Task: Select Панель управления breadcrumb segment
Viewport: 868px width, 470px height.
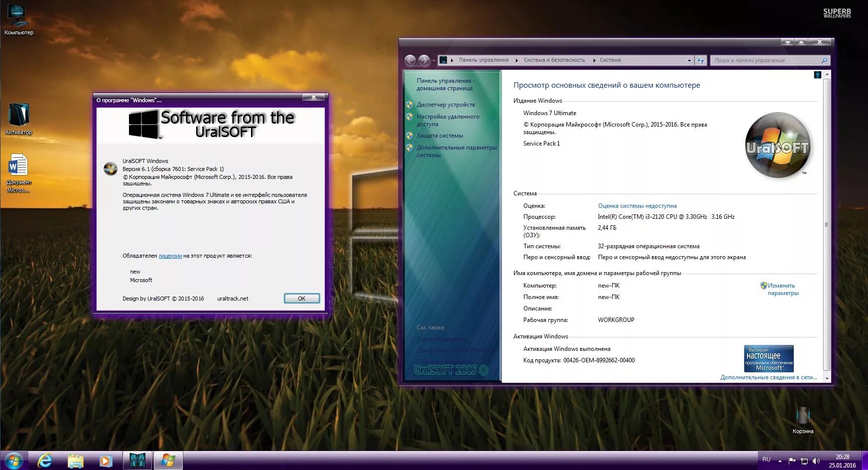Action: point(484,60)
